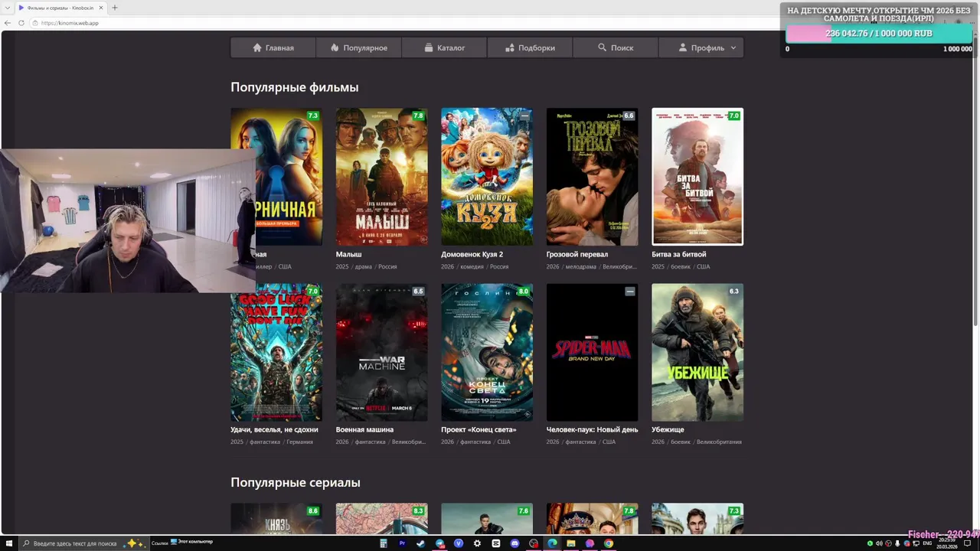Click the Проект «Конец света» title

coord(479,429)
